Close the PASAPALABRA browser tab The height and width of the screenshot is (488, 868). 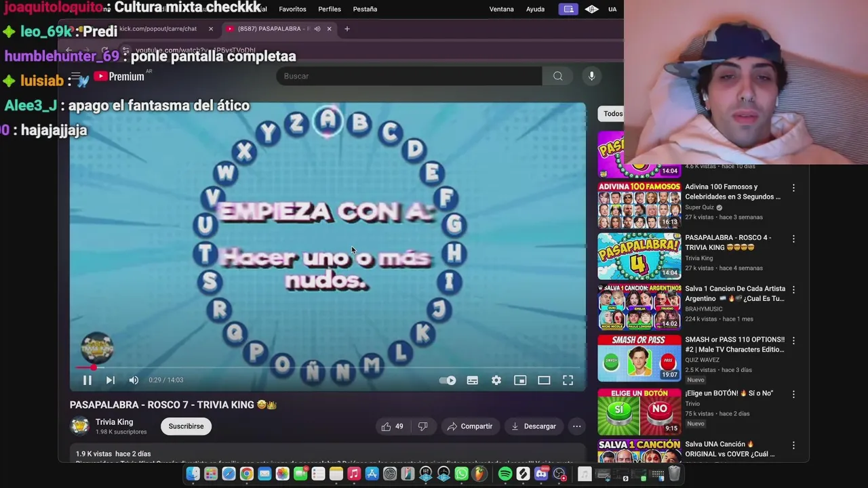(x=329, y=28)
